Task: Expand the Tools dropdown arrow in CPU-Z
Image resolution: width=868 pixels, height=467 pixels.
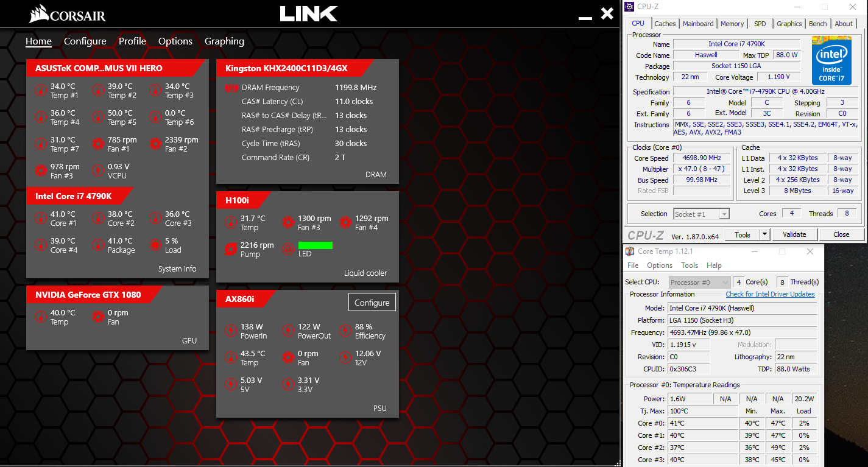Action: pos(765,234)
